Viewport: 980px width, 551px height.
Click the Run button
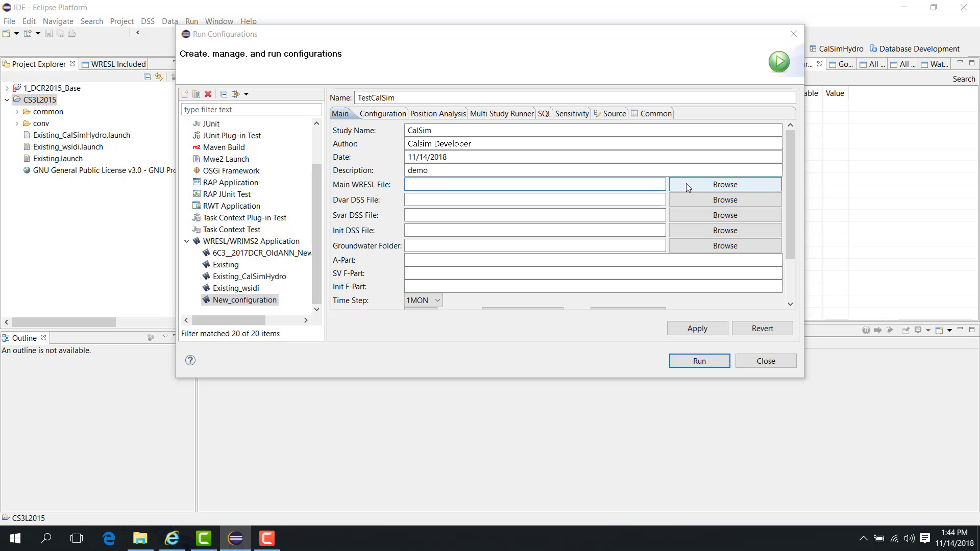pos(699,361)
